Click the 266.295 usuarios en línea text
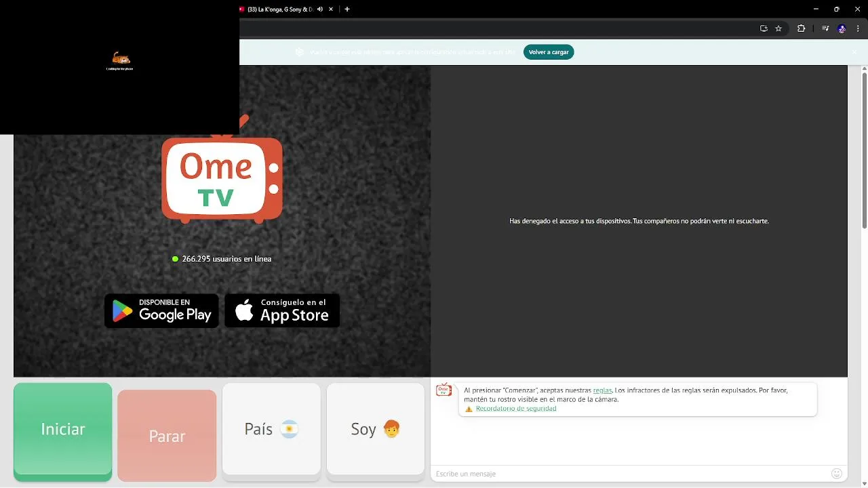Screen dimensions: 868x488 (x=226, y=259)
